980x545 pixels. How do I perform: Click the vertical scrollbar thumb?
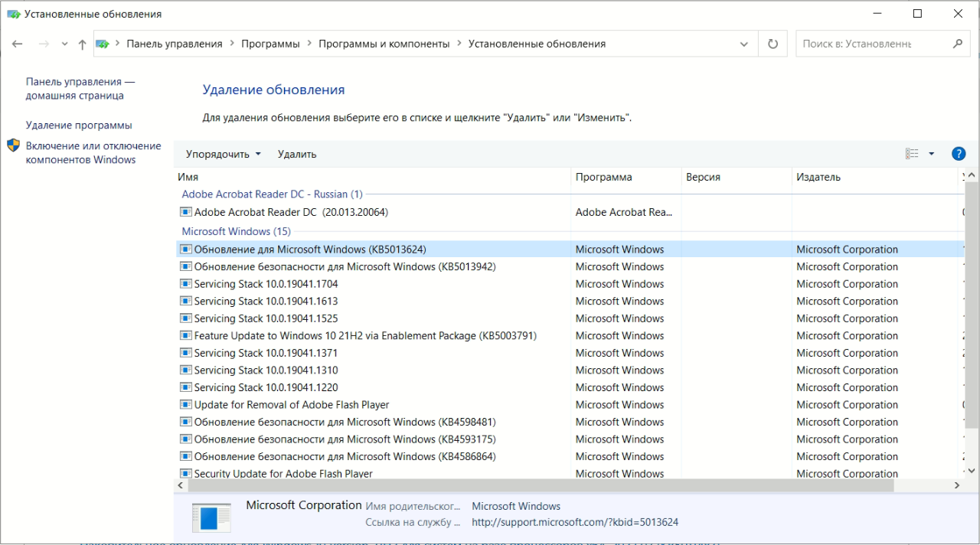coord(971,305)
